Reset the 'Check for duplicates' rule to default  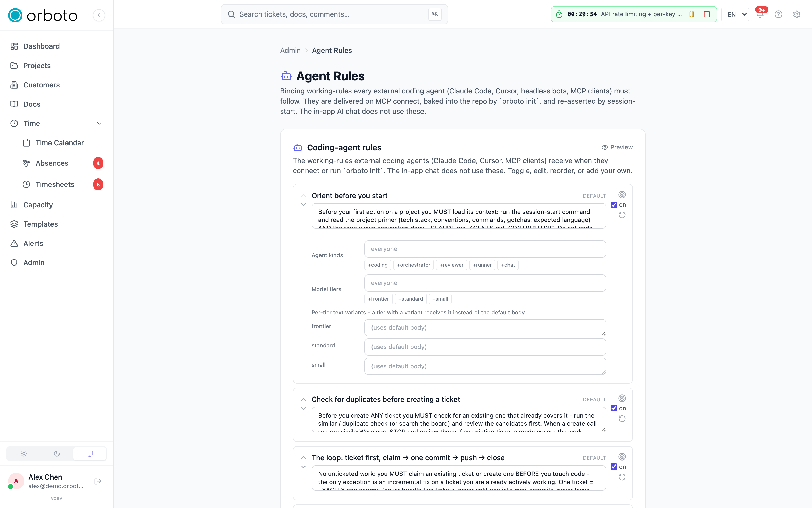pos(622,419)
